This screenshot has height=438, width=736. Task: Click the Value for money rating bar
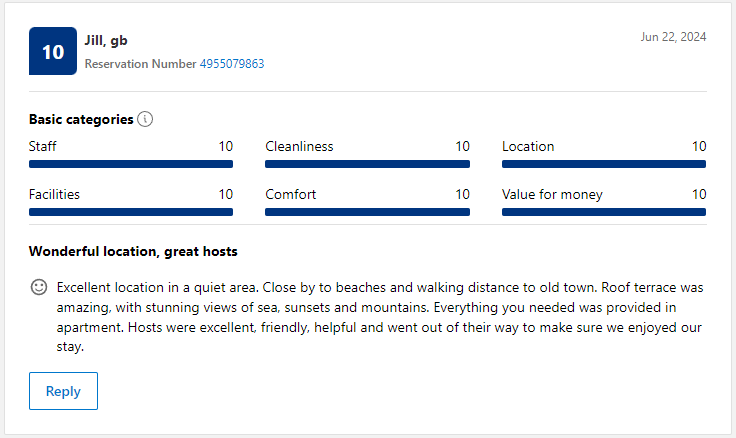[604, 212]
